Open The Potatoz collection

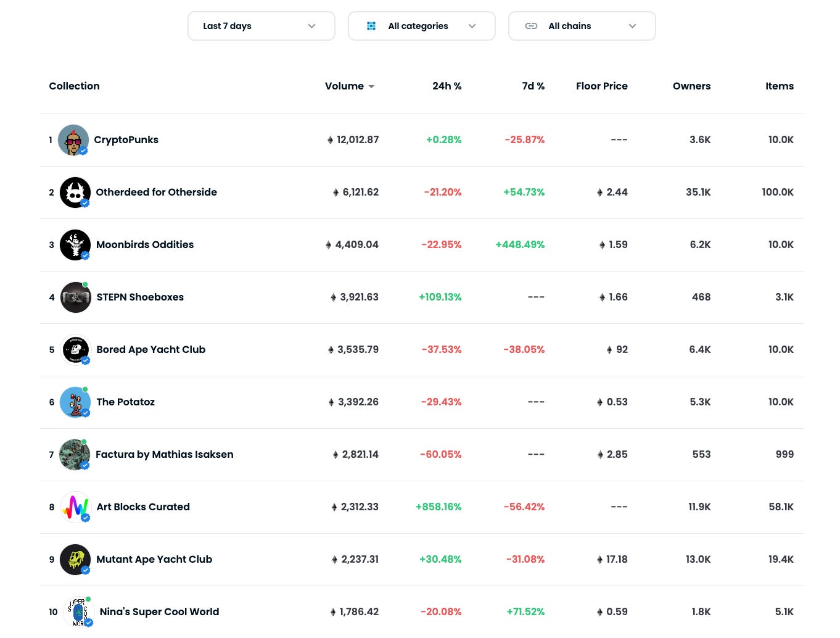coord(125,402)
